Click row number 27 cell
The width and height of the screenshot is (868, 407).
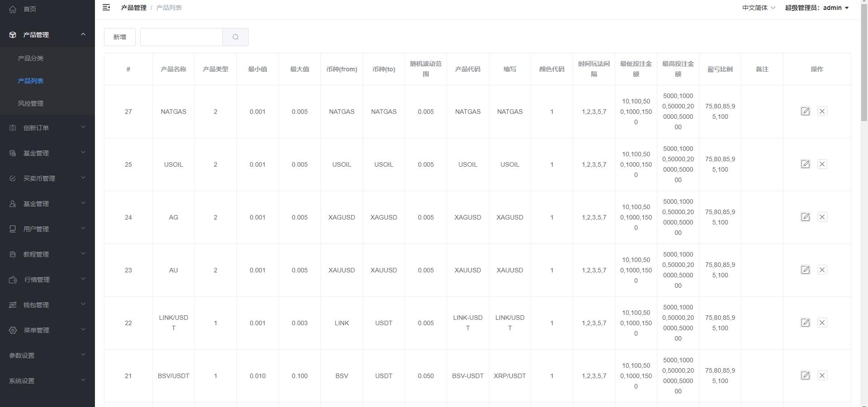[128, 112]
